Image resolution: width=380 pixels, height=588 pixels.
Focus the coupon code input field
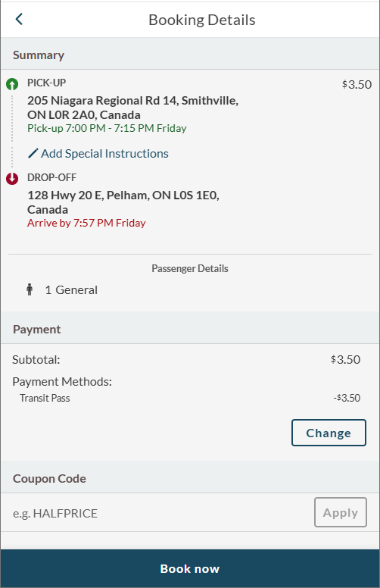[157, 513]
